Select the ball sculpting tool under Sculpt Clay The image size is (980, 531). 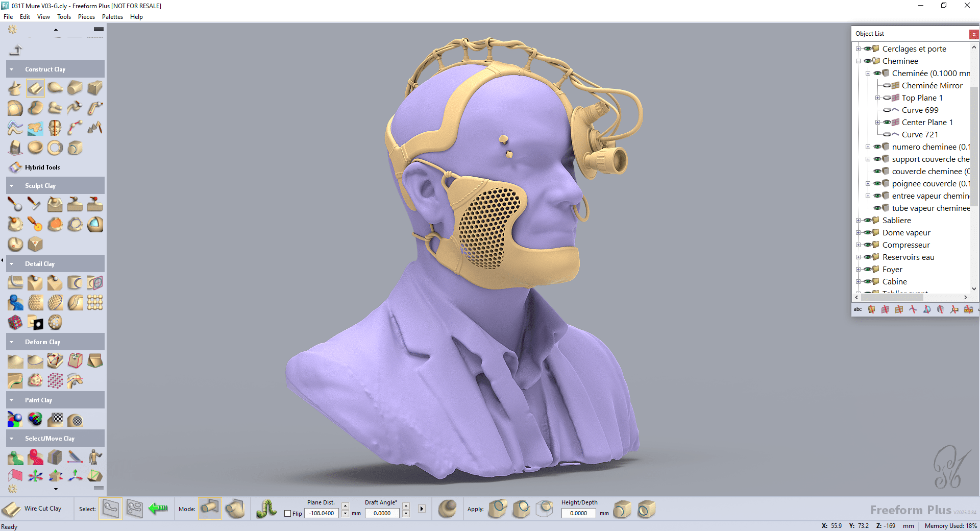pos(15,204)
